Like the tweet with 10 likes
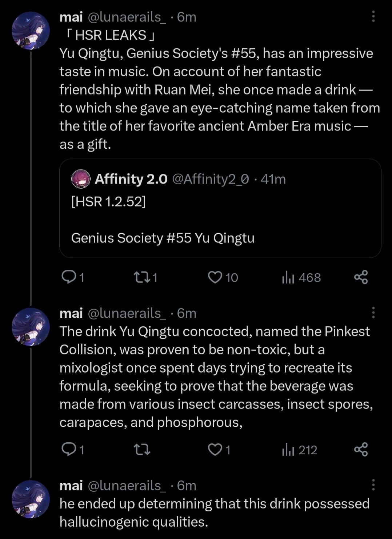This screenshot has height=539, width=392. pyautogui.click(x=215, y=277)
